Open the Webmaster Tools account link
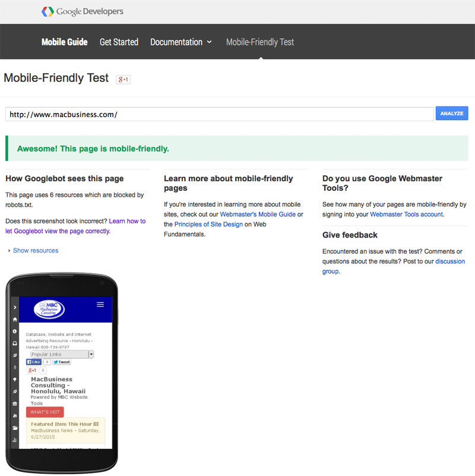 [407, 215]
